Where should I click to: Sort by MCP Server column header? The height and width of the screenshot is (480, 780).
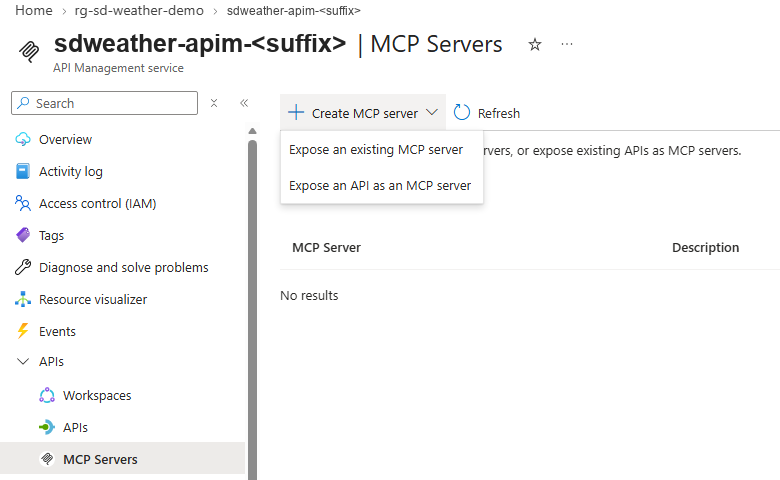[326, 248]
